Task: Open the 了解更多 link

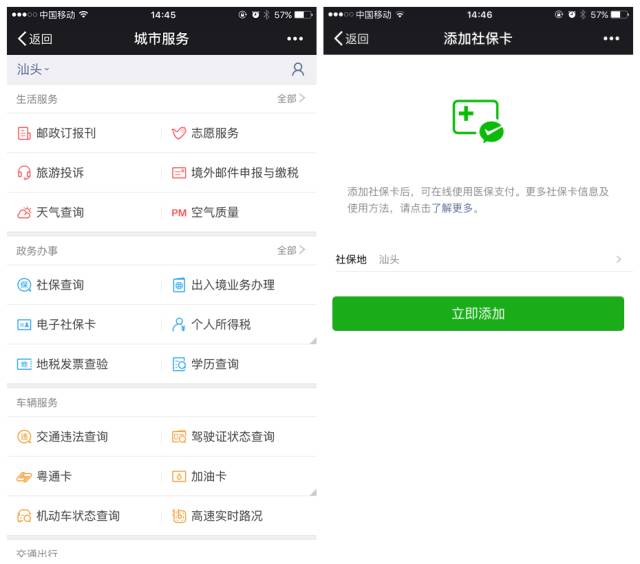Action: (452, 208)
